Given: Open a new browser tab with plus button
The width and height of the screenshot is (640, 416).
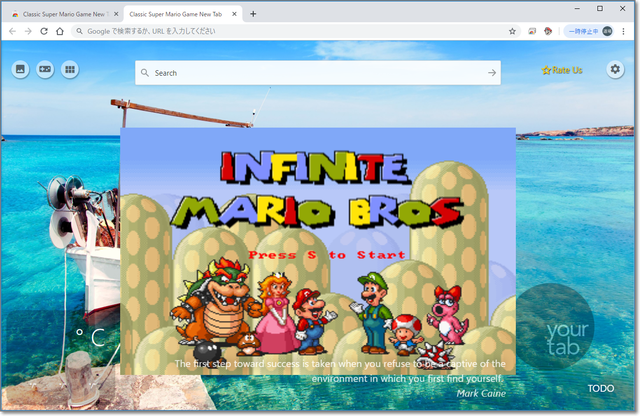Looking at the screenshot, I should coord(253,14).
